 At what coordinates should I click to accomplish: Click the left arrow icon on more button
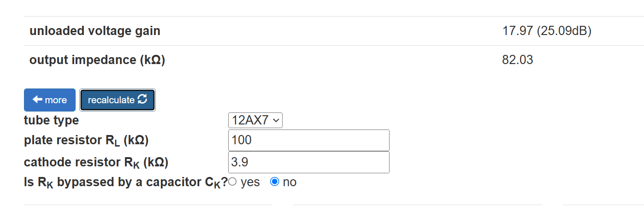coord(37,100)
